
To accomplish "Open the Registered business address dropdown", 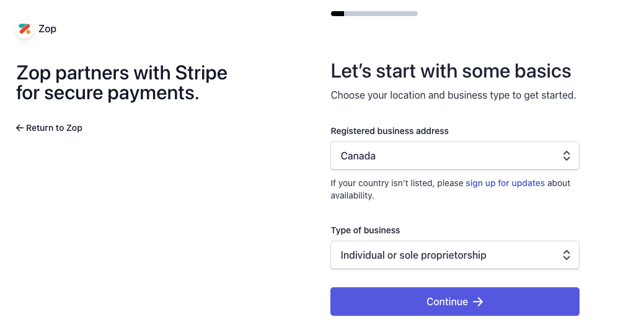I will [455, 156].
